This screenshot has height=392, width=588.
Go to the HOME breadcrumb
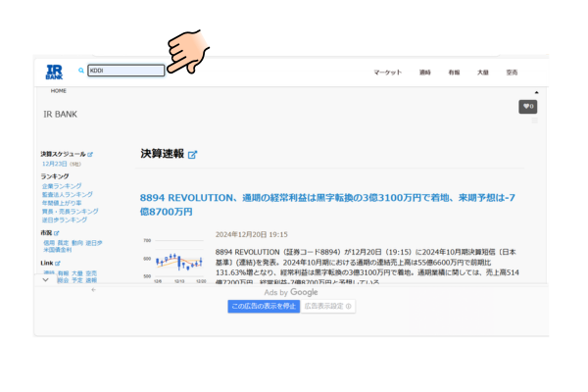(59, 91)
